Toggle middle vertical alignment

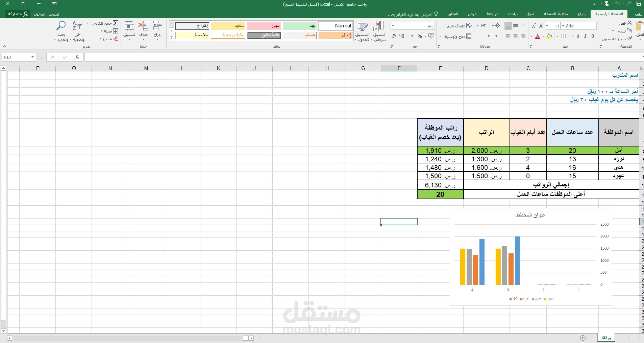(x=516, y=25)
